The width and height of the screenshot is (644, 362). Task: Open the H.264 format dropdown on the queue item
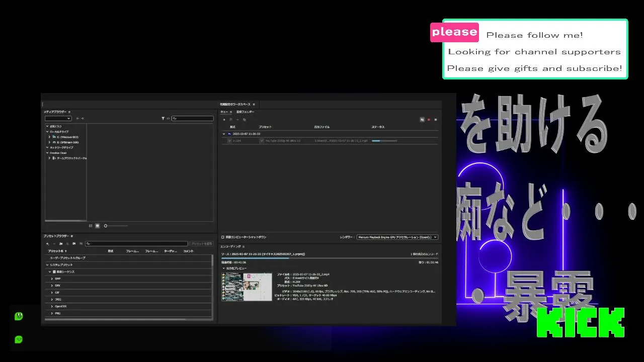pos(230,141)
